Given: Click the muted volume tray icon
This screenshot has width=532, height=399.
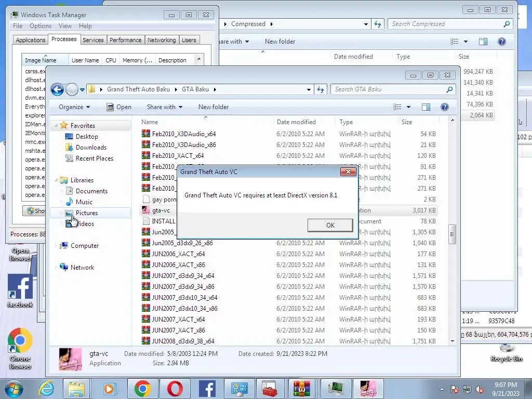Looking at the screenshot, I should tap(480, 390).
